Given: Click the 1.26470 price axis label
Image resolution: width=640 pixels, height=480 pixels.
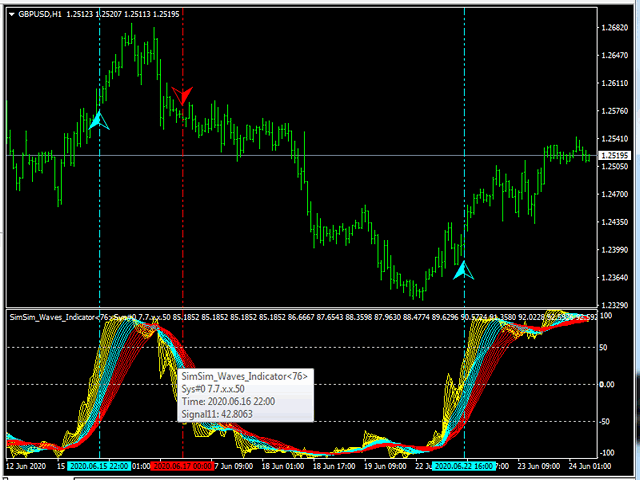Looking at the screenshot, I should [x=615, y=55].
